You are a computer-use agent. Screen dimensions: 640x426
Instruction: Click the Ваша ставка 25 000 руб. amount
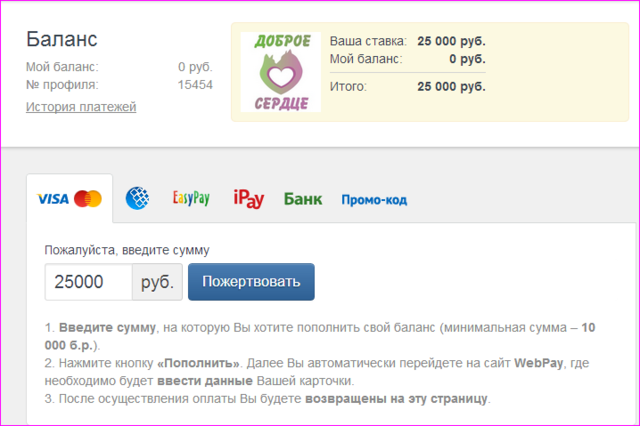[451, 41]
